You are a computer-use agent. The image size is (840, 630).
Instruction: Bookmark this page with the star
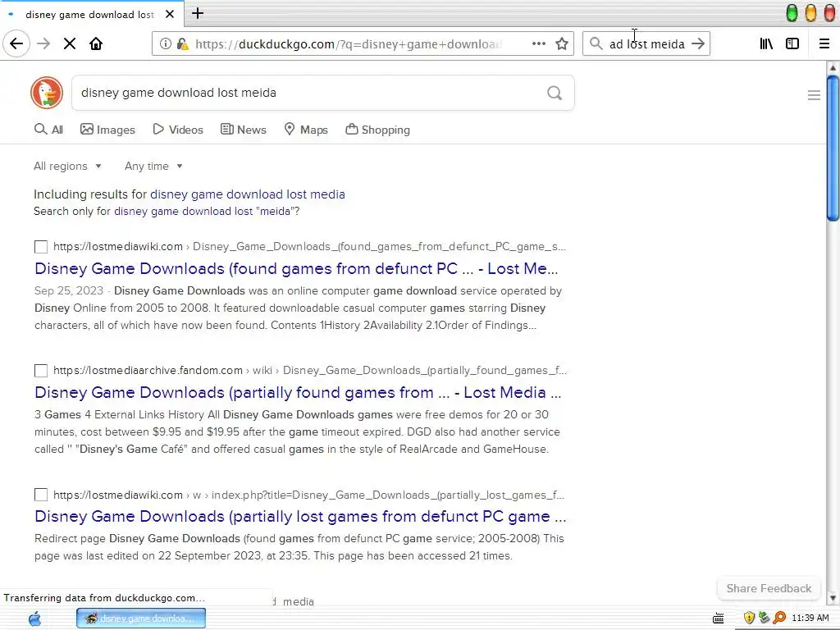561,43
